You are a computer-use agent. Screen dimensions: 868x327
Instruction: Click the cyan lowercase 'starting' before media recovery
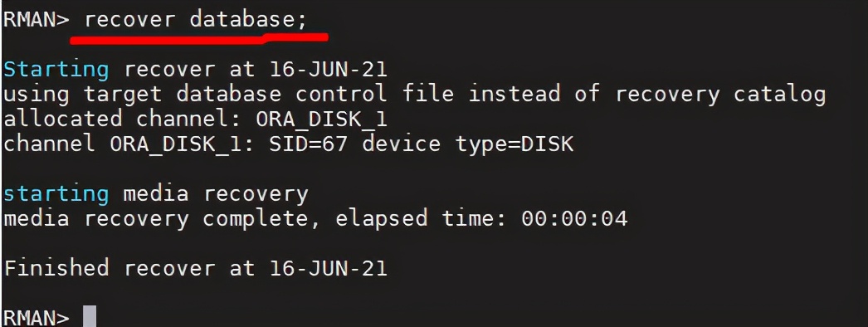[x=56, y=195]
